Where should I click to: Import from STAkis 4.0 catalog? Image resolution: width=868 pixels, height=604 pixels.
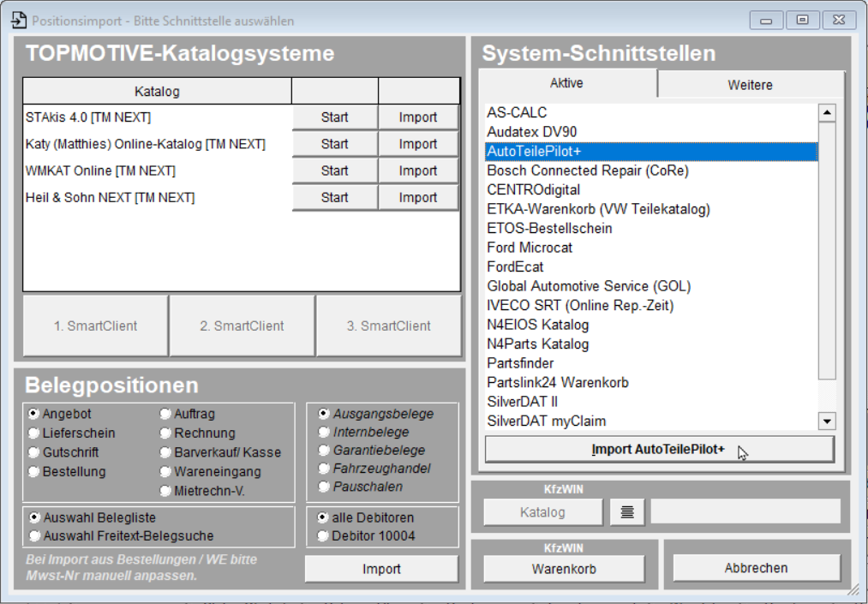(418, 117)
